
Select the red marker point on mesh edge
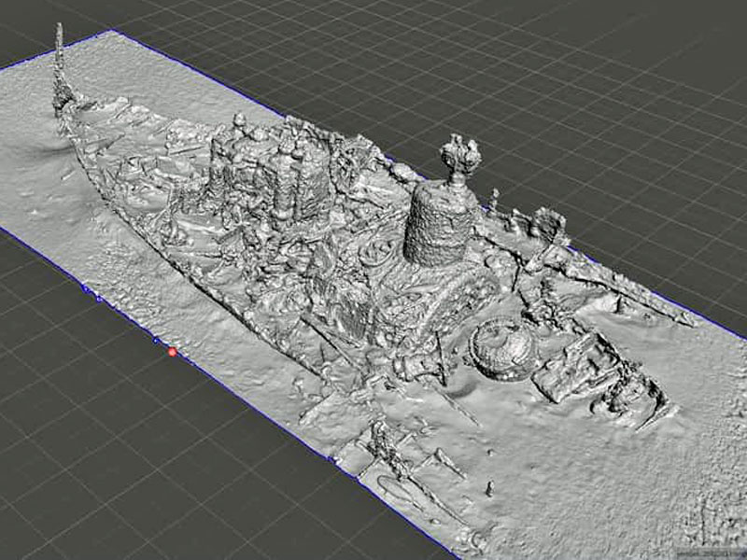173,352
